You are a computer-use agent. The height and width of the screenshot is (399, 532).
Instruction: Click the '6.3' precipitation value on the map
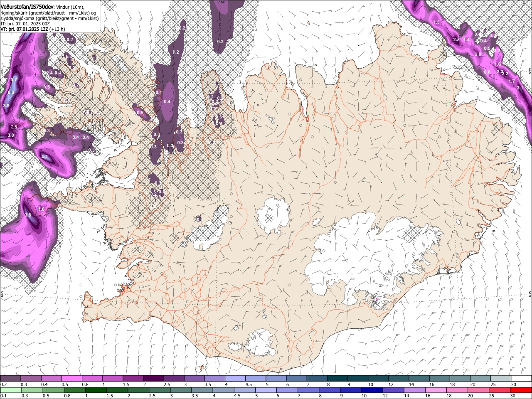tap(11, 92)
